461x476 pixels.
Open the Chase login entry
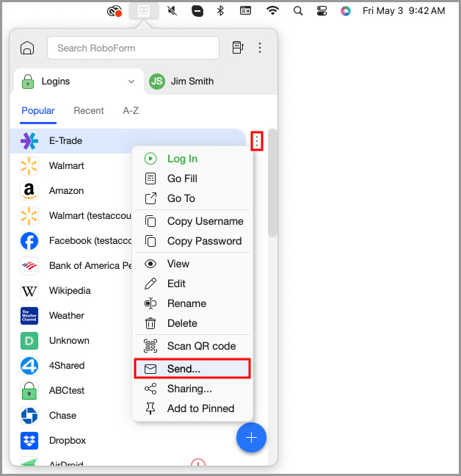pyautogui.click(x=71, y=416)
